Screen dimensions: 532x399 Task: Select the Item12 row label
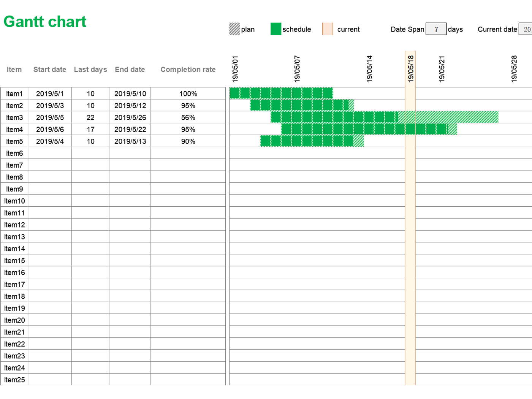14,225
